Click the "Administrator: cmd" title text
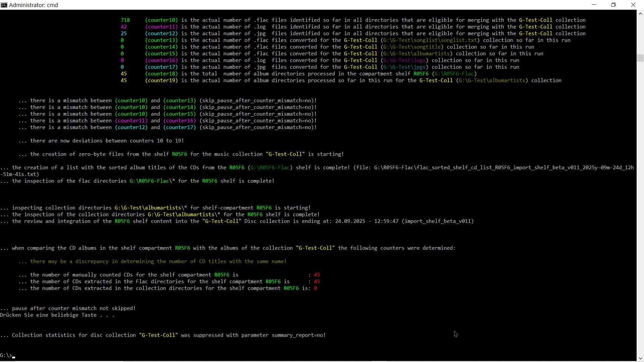 coord(34,5)
